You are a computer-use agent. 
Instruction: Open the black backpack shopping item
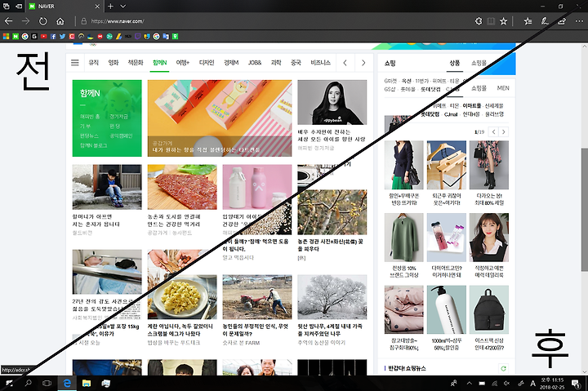tap(488, 309)
